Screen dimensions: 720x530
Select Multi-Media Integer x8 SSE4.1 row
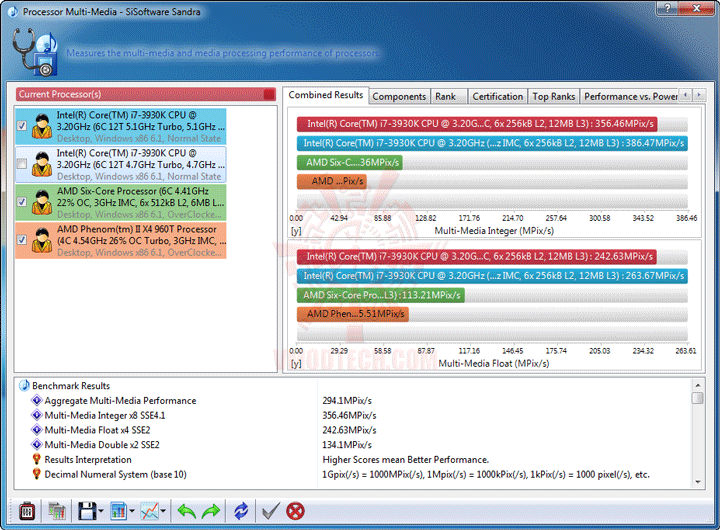point(105,415)
